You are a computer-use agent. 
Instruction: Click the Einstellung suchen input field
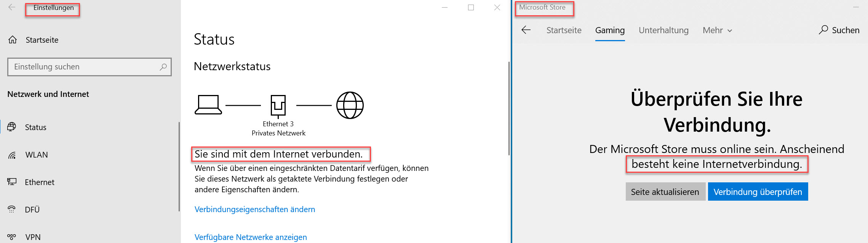[90, 67]
